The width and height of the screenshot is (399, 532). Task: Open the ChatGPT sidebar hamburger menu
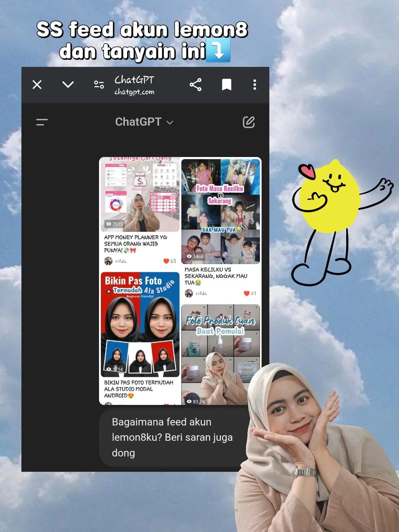(x=42, y=122)
